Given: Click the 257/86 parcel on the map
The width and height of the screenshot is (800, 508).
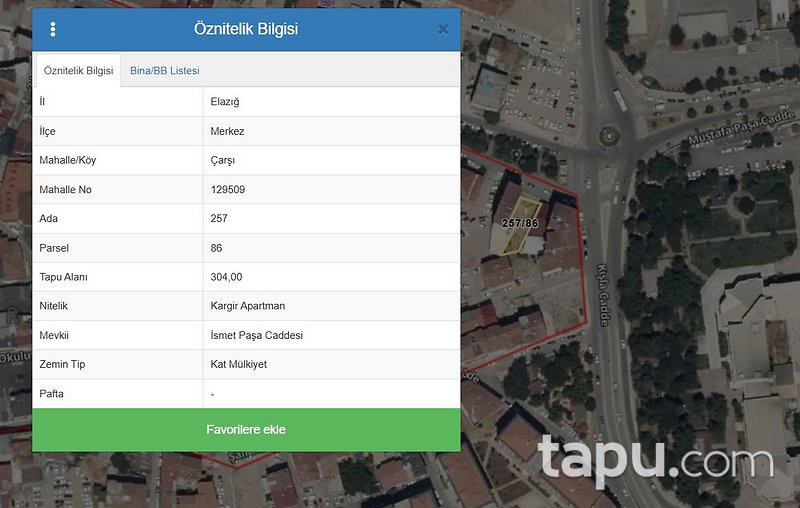Looking at the screenshot, I should pyautogui.click(x=519, y=223).
